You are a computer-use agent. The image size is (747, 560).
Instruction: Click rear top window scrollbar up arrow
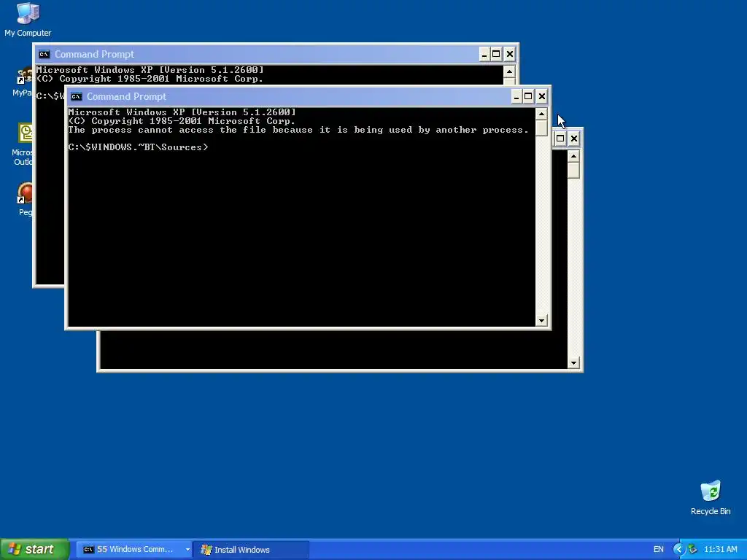point(509,72)
